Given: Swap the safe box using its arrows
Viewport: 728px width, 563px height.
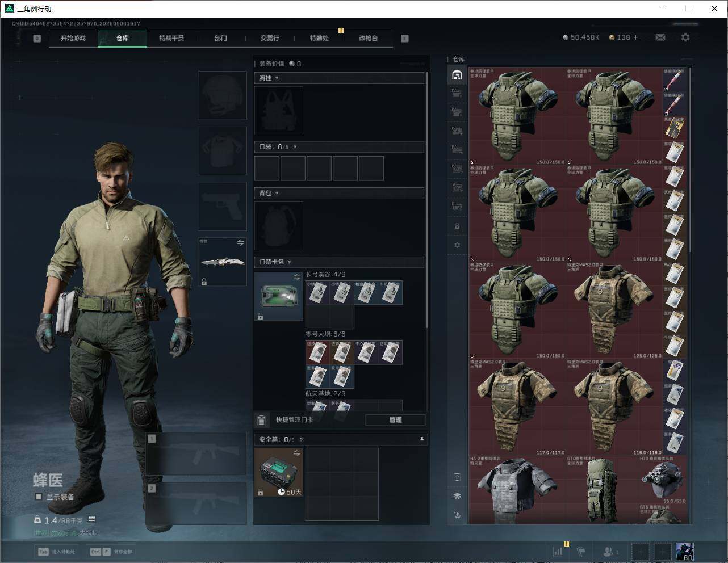Looking at the screenshot, I should pos(297,453).
